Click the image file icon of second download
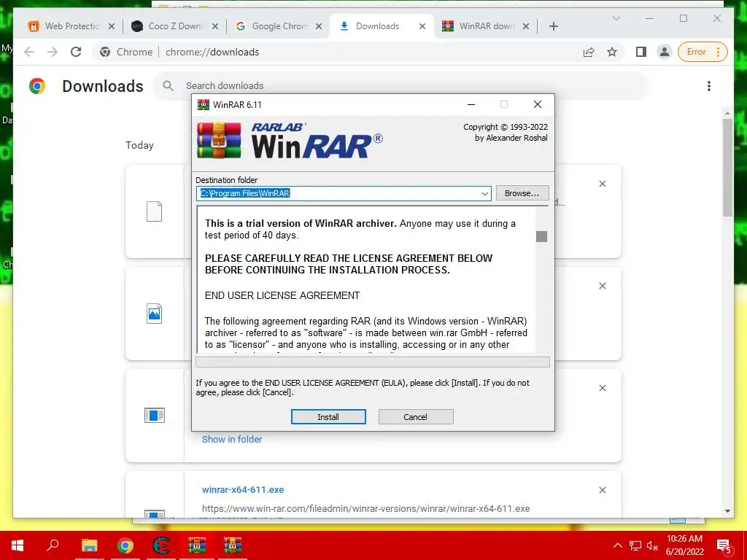Viewport: 747px width, 560px height. point(154,314)
